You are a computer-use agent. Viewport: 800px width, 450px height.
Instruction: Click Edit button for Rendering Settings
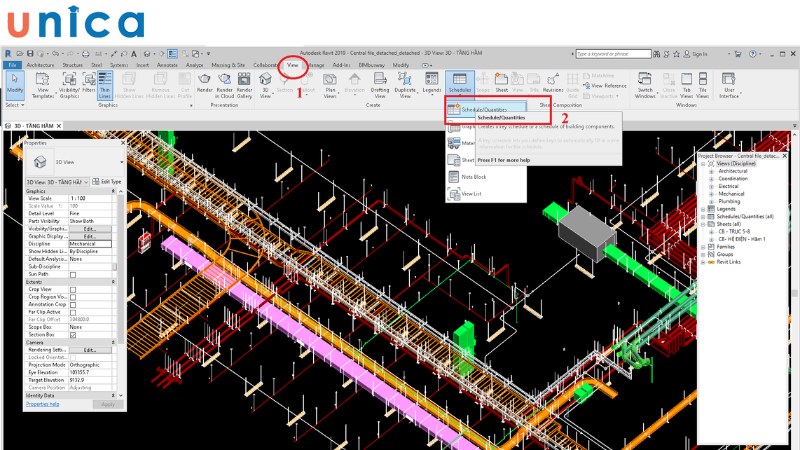90,350
